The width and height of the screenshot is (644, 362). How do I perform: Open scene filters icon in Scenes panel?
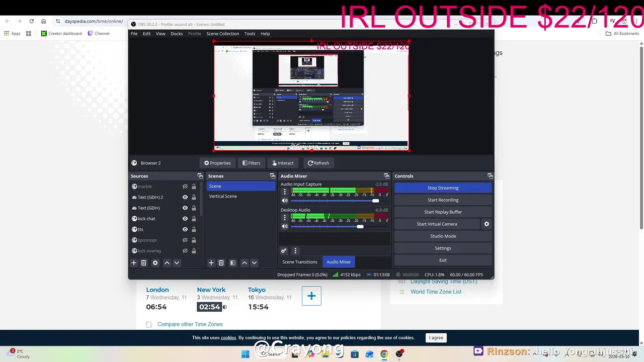coord(232,262)
